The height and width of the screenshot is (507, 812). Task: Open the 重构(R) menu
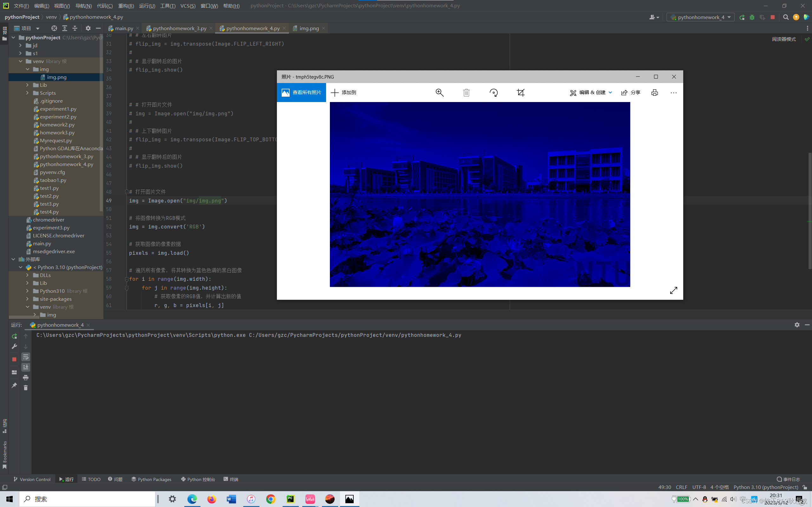tap(126, 6)
